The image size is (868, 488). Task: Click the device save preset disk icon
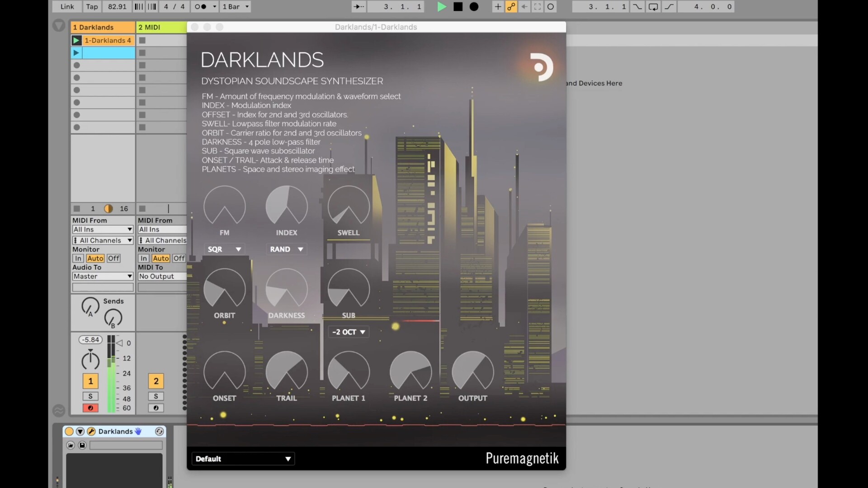[82, 446]
